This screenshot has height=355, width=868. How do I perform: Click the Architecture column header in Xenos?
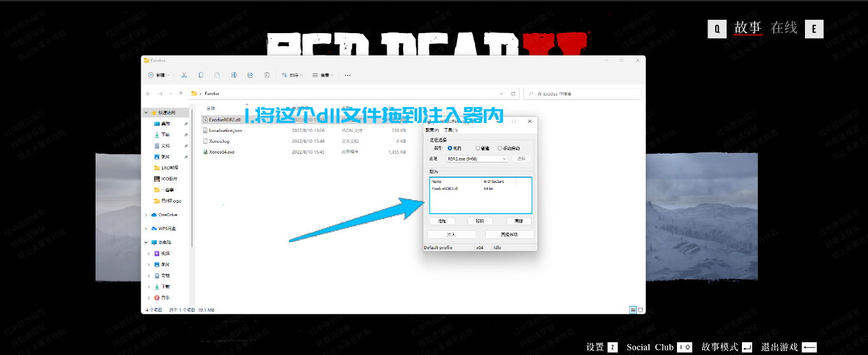(499, 182)
